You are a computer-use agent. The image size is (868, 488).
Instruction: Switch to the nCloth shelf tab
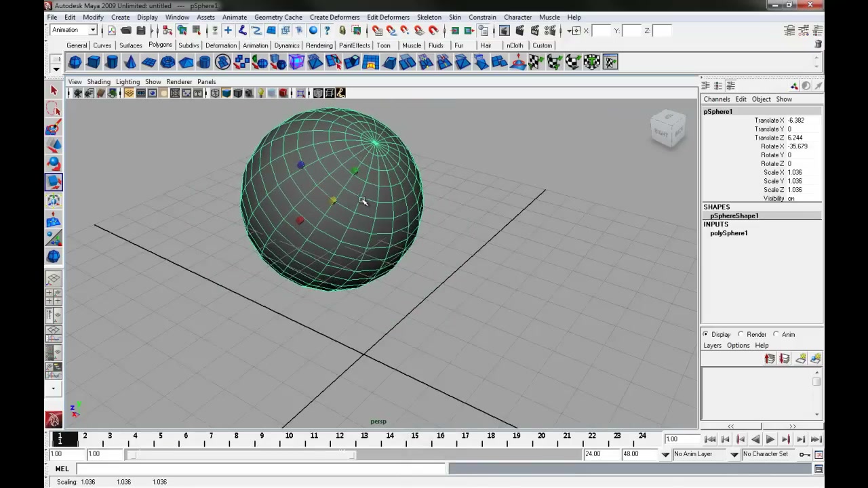515,45
